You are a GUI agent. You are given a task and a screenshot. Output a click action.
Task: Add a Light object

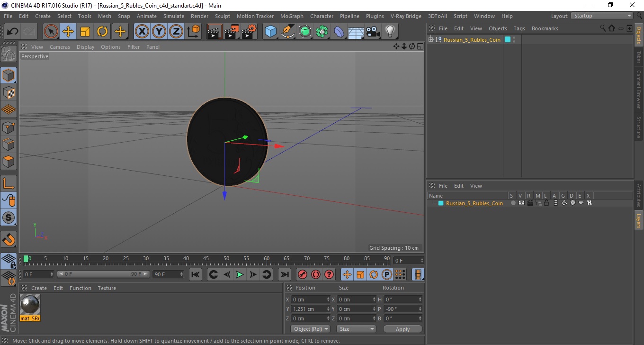click(x=390, y=32)
